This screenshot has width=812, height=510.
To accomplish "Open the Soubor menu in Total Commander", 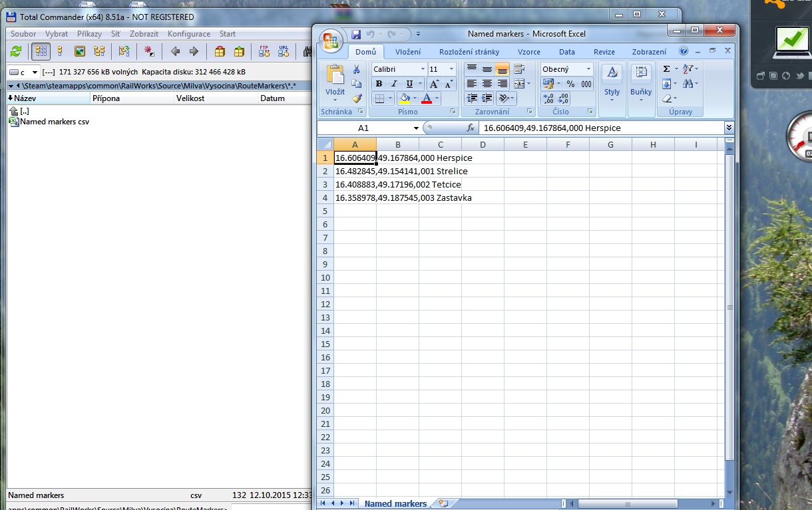I will click(23, 34).
